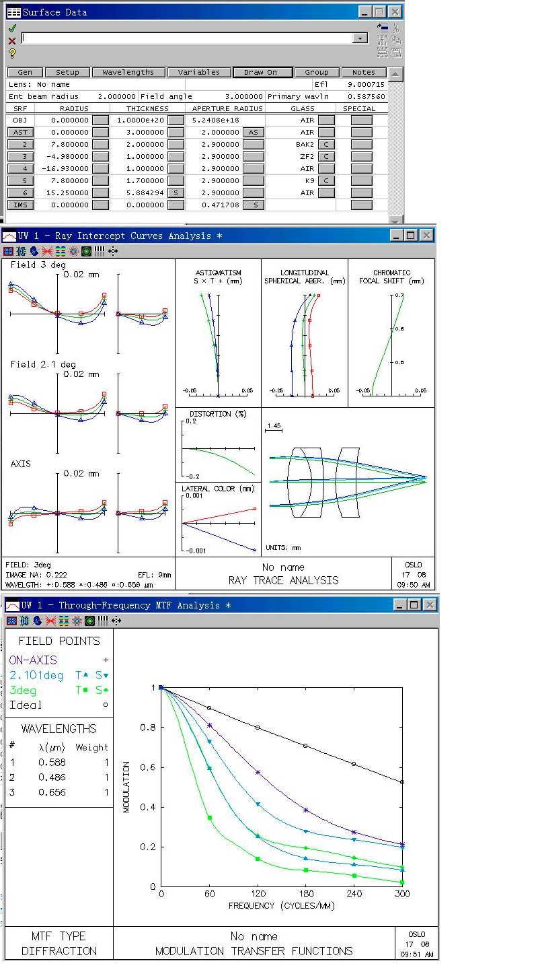Click the S solve button beside thickness 5.884294
The height and width of the screenshot is (980, 538).
click(176, 193)
